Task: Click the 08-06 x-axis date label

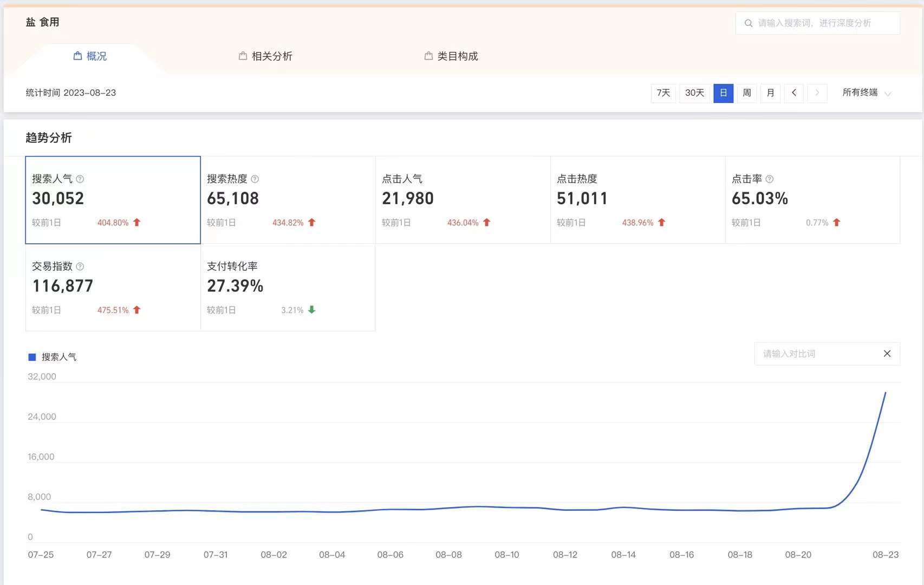Action: (391, 555)
